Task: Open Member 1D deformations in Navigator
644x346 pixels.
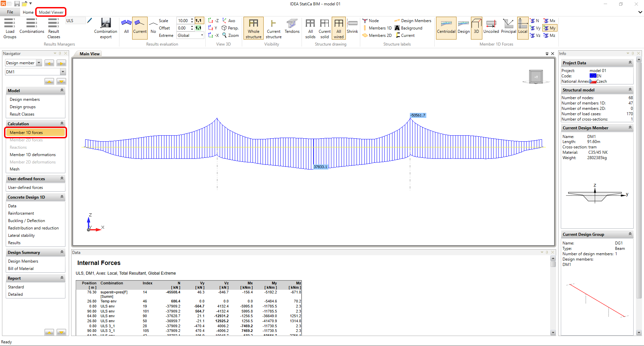Action: (x=33, y=155)
